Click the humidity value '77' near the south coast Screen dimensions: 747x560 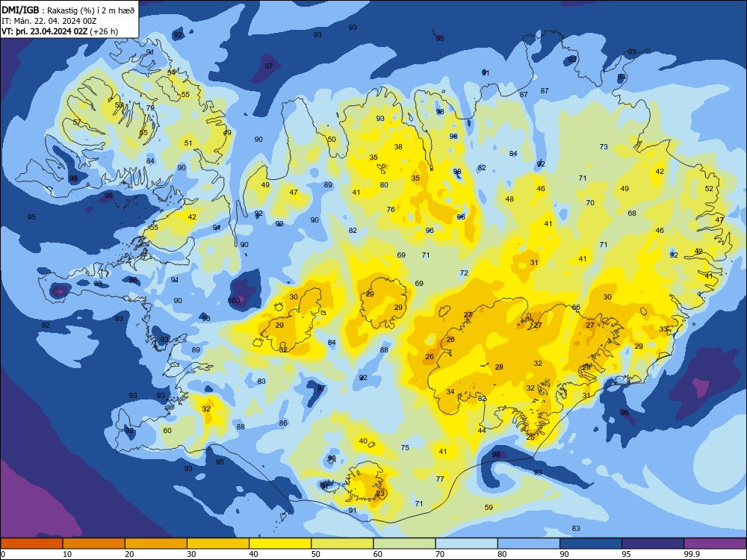[440, 479]
